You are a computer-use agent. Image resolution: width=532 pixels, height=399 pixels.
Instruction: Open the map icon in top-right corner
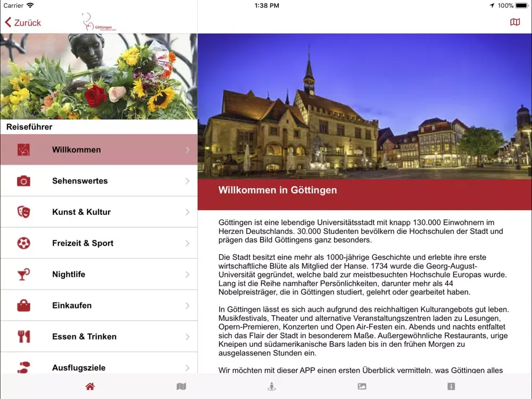tap(514, 22)
